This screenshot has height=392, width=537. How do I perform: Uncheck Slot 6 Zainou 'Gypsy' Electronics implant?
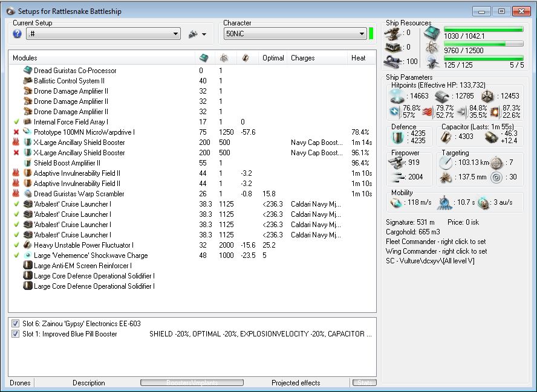(x=15, y=324)
